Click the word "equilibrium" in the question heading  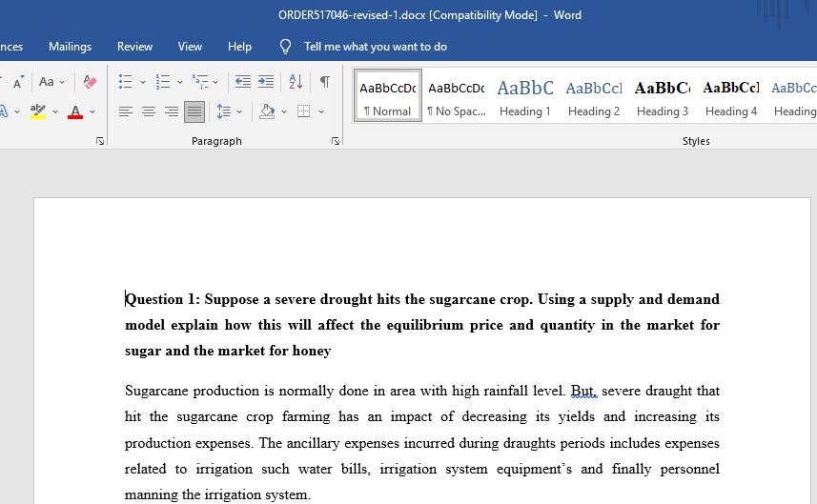[x=425, y=326]
